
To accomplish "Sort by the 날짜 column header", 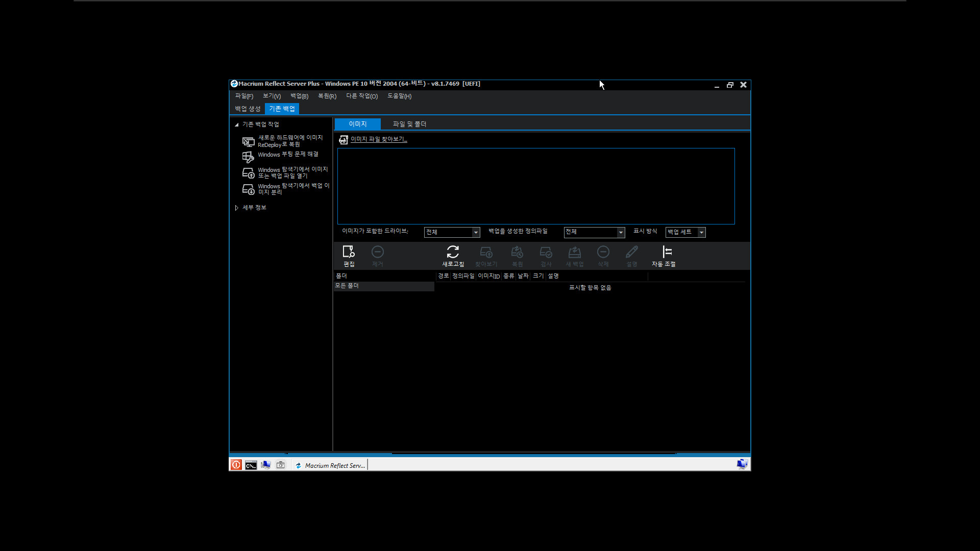I will [523, 276].
